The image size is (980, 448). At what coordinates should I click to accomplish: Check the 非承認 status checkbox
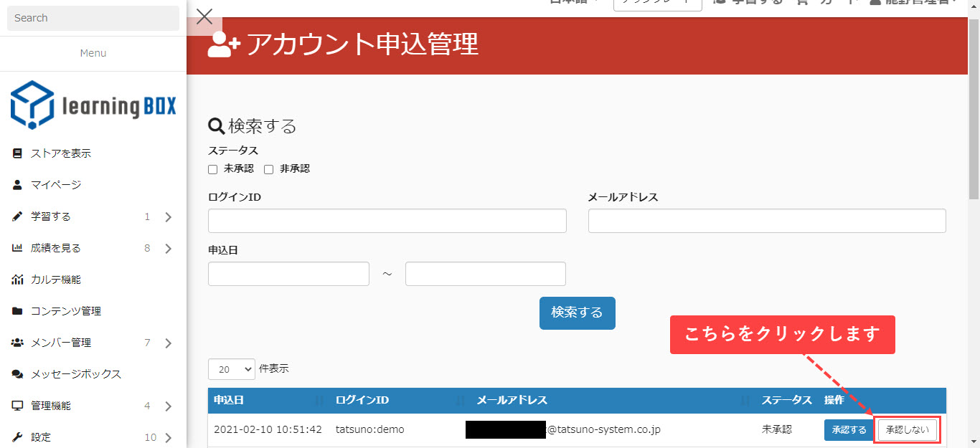[269, 170]
